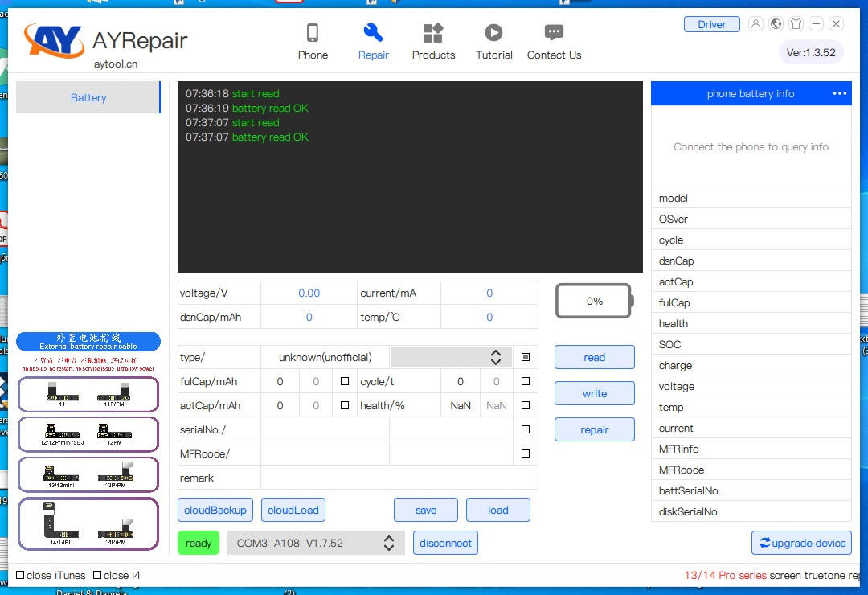Select the Repair wrench icon

[x=373, y=33]
